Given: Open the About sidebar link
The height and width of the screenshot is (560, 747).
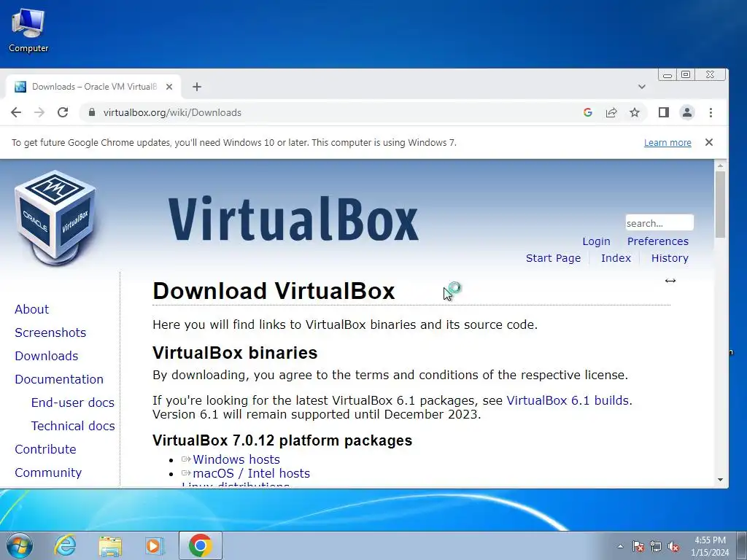Looking at the screenshot, I should coord(31,309).
